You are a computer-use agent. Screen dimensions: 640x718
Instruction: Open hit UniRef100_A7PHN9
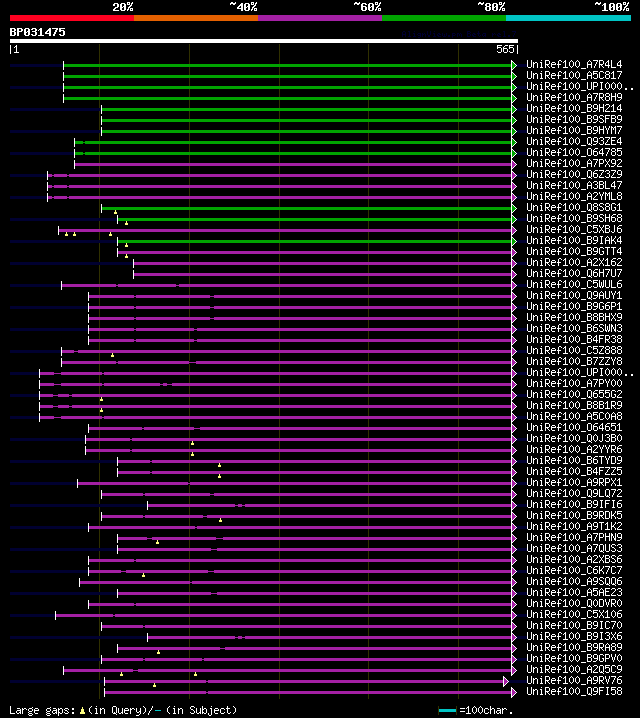tap(574, 537)
